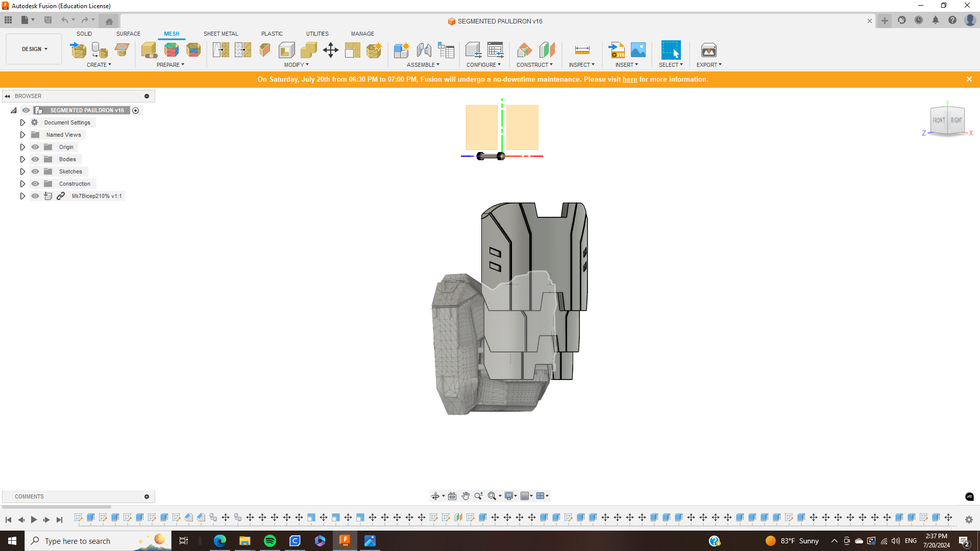980x551 pixels.
Task: Click the FRONT face of the ViewCube
Action: tap(939, 120)
